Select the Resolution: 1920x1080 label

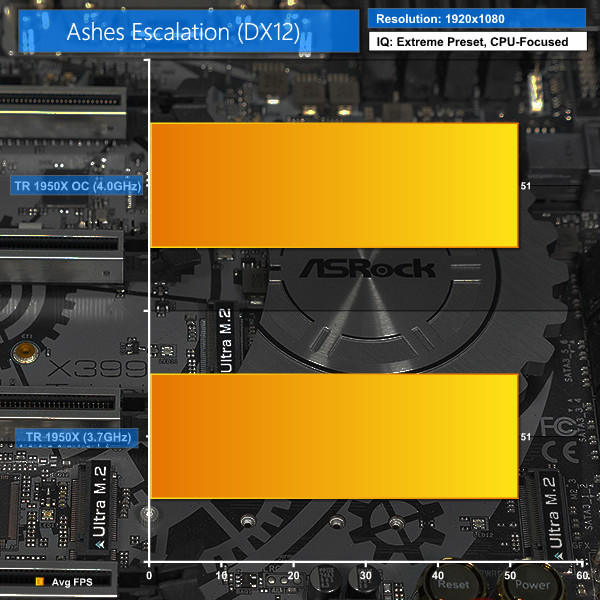point(477,19)
